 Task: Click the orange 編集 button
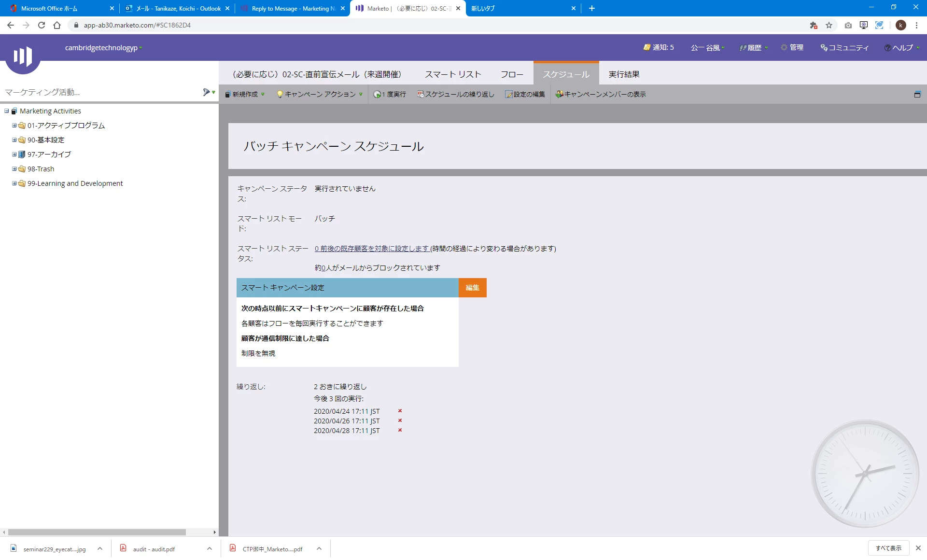pyautogui.click(x=472, y=288)
